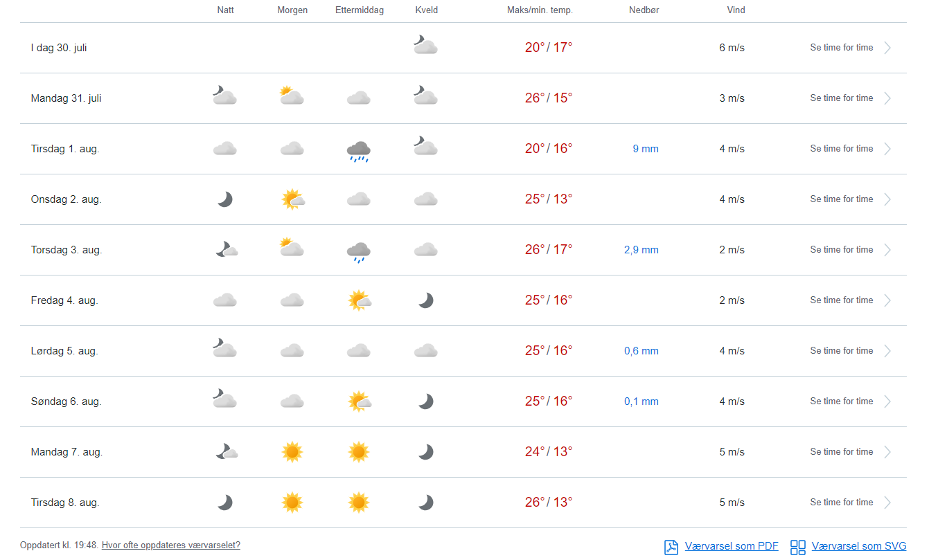Click the sun icon for Tirsdag 8. aug. morning

click(292, 503)
